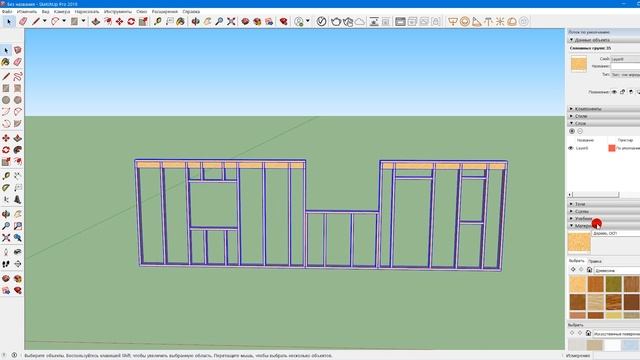Select the Zoom Window tool in left palette
This screenshot has height=360, width=640.
18,226
